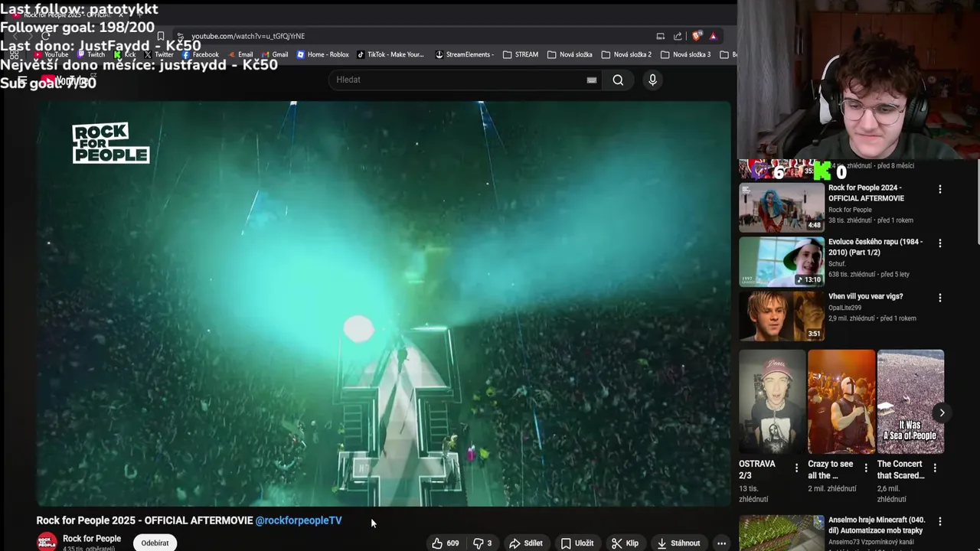Click the Klip clip button
This screenshot has width=980, height=551.
625,543
